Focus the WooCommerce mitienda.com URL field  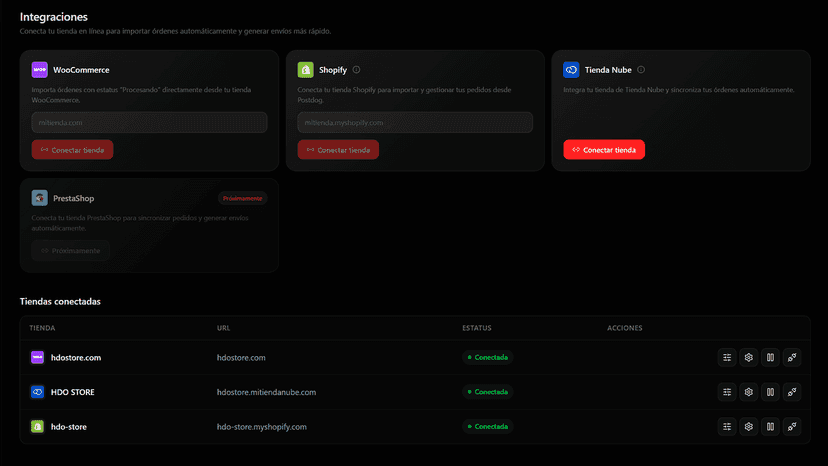click(149, 122)
